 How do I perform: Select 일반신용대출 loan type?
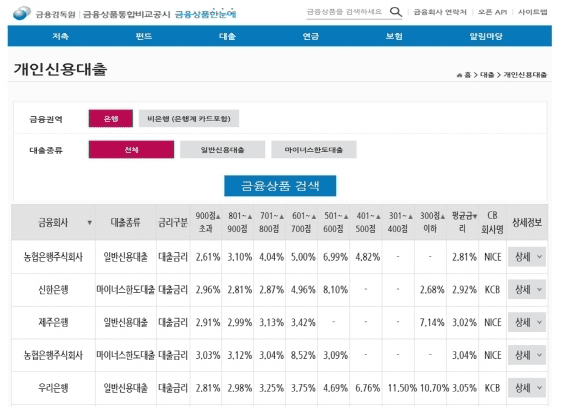coord(223,149)
